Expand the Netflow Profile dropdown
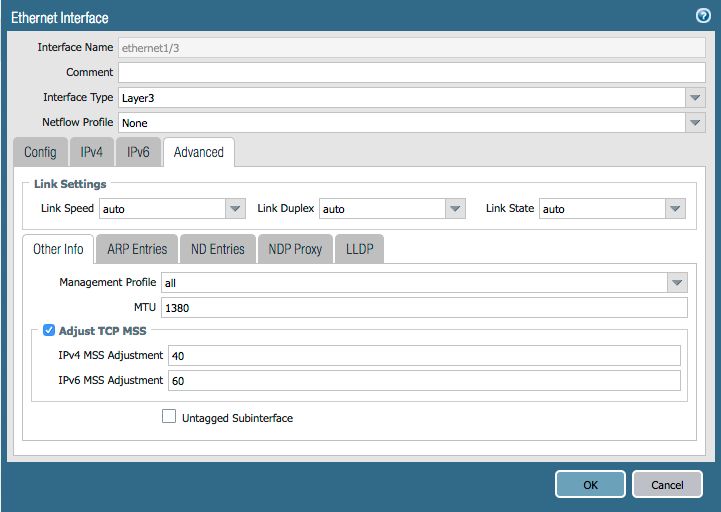The width and height of the screenshot is (721, 512). [696, 123]
